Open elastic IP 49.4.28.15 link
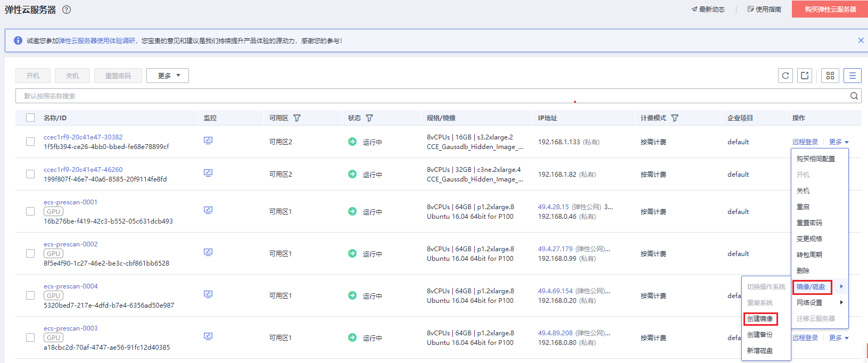Screen dimensions: 868x363 [x=553, y=207]
